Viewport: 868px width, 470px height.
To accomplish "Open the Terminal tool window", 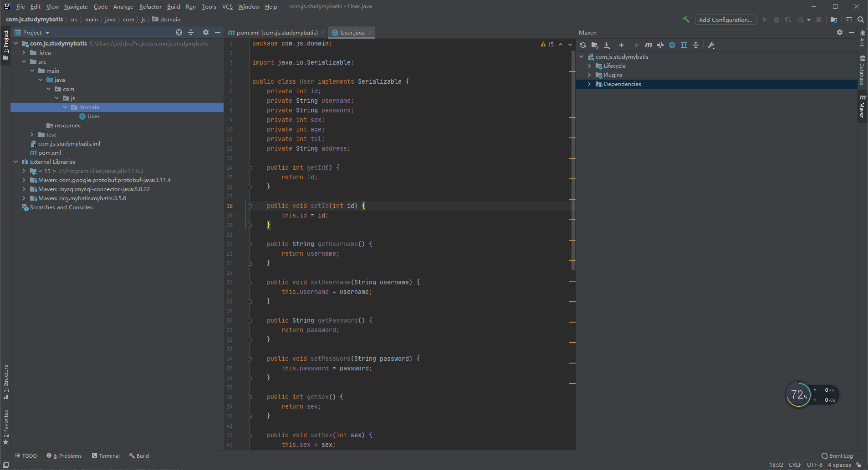I will pyautogui.click(x=106, y=455).
